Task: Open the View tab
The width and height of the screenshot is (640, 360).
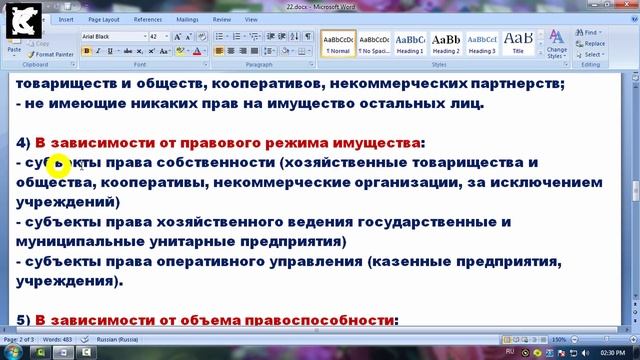Action: (x=251, y=20)
